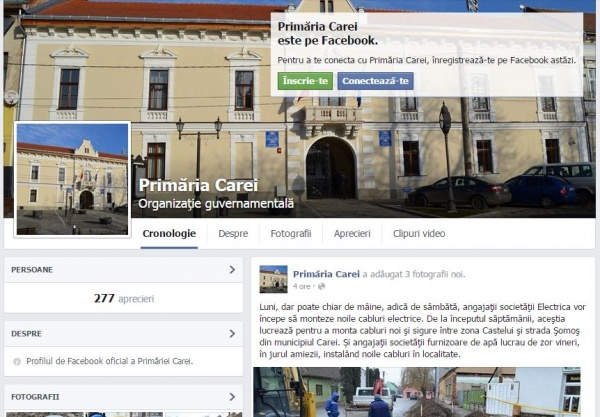Select the Aprecieri tab
The height and width of the screenshot is (417, 600).
click(352, 233)
